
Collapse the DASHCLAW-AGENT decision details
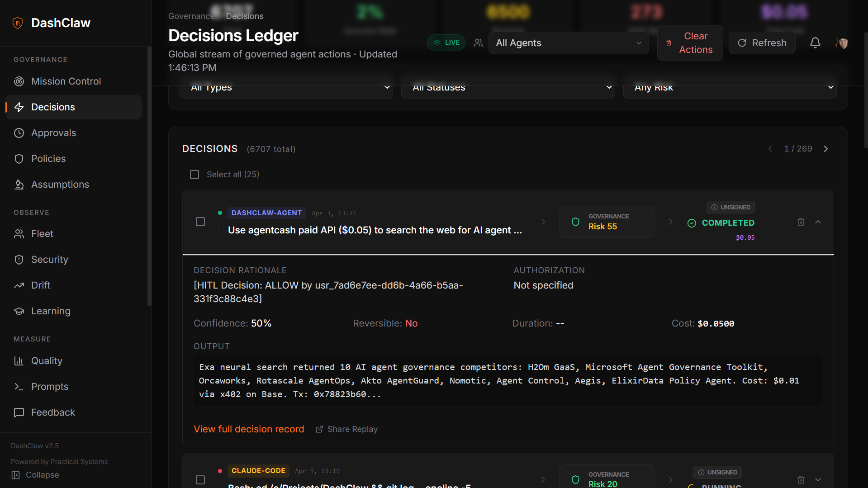[818, 222]
